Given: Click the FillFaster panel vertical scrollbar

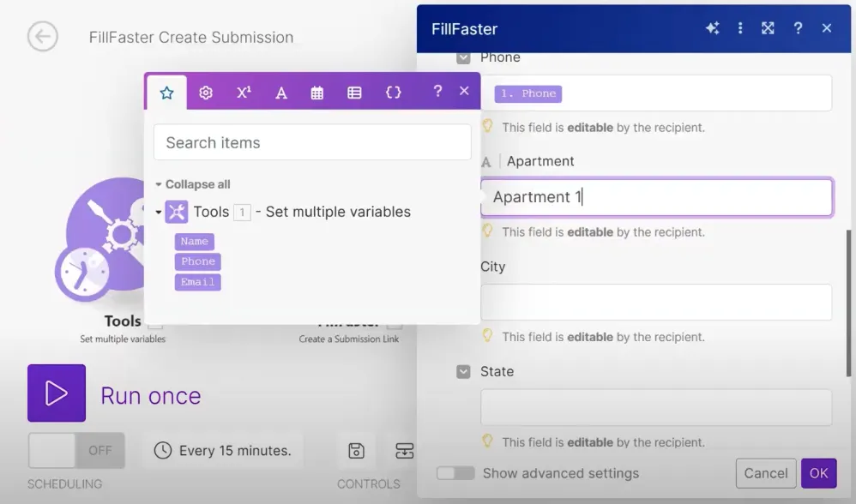Looking at the screenshot, I should tap(848, 303).
